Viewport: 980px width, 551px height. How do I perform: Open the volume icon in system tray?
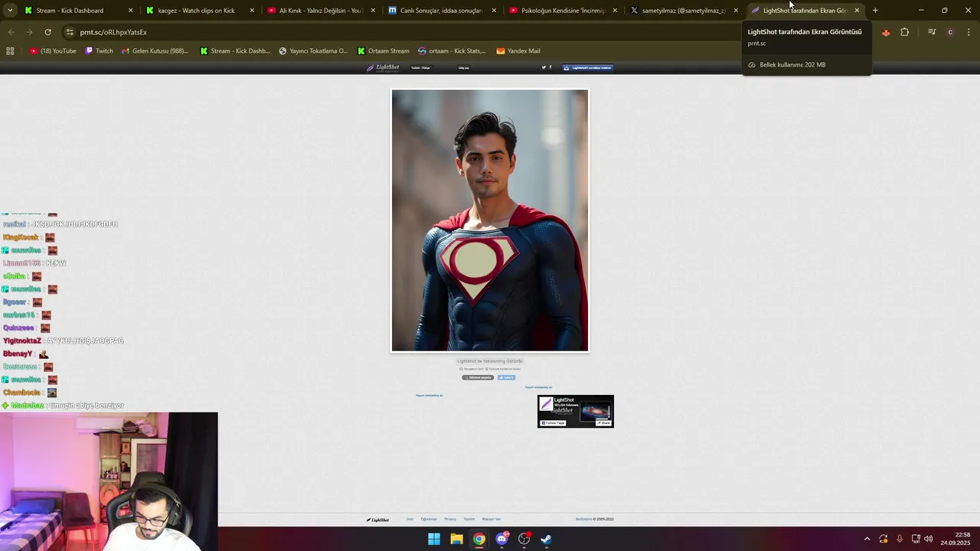(x=929, y=539)
